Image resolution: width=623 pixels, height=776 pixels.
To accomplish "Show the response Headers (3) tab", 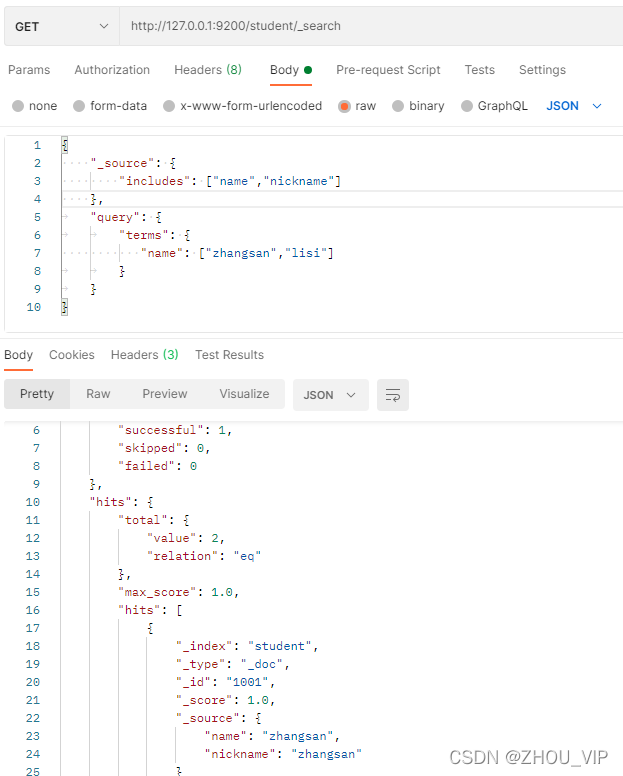I will [x=144, y=355].
